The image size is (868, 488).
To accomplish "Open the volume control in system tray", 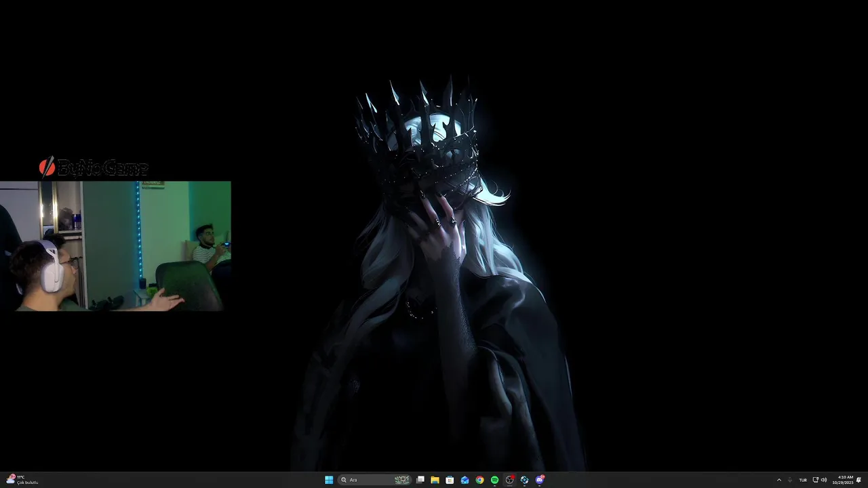I will [824, 480].
